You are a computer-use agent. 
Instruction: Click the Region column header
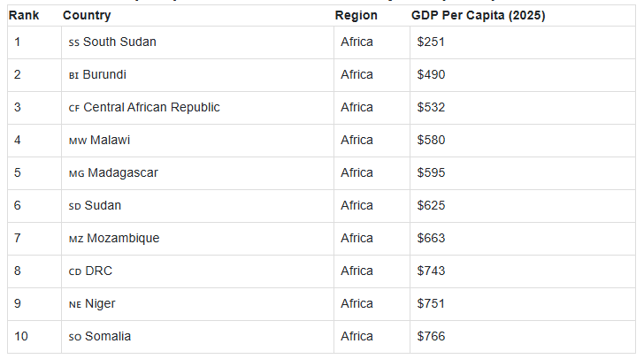click(356, 15)
